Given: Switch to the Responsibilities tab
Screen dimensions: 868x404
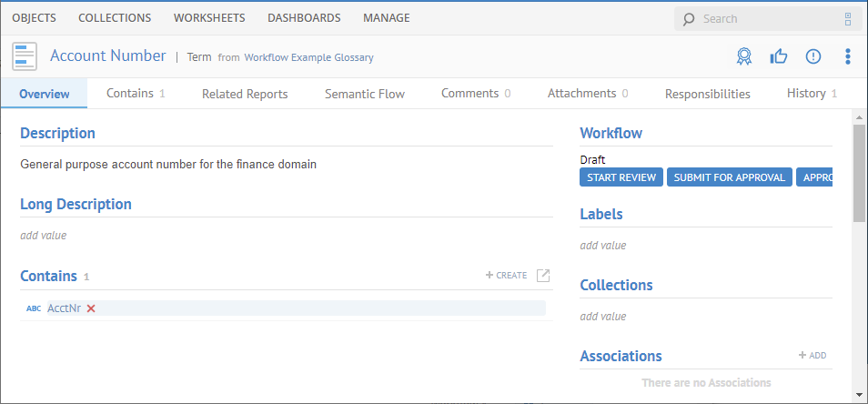Looking at the screenshot, I should pyautogui.click(x=707, y=94).
